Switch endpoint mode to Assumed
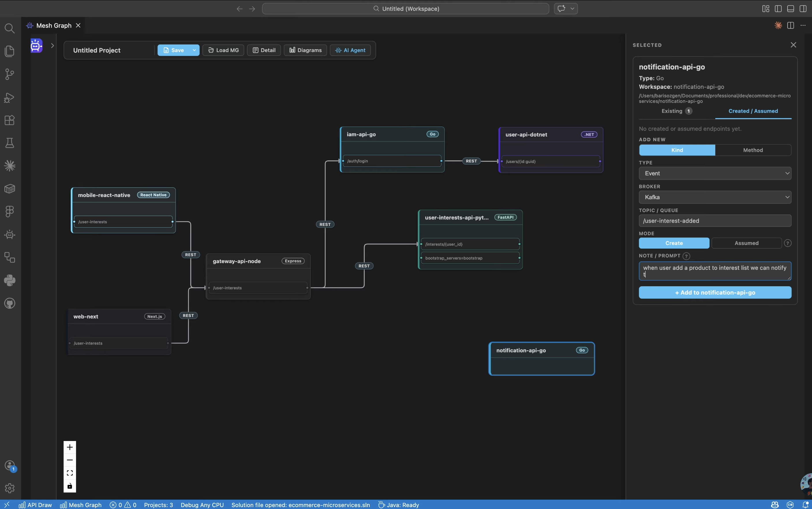Viewport: 812px width, 509px height. pos(746,243)
